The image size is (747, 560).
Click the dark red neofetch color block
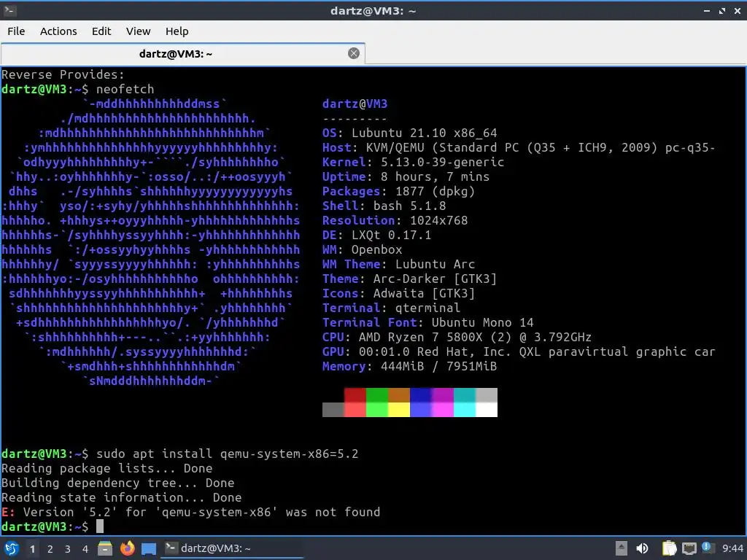click(355, 395)
